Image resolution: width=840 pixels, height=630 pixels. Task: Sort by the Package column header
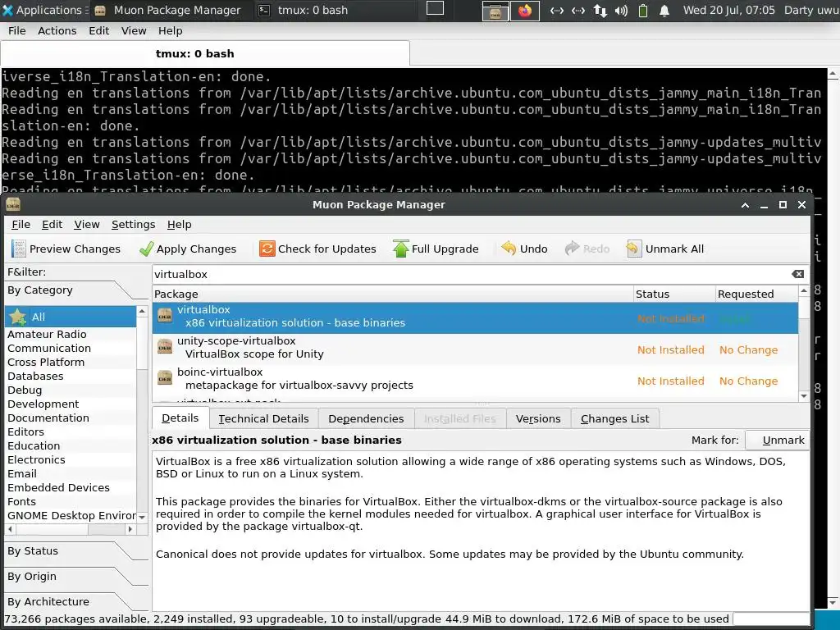point(393,294)
